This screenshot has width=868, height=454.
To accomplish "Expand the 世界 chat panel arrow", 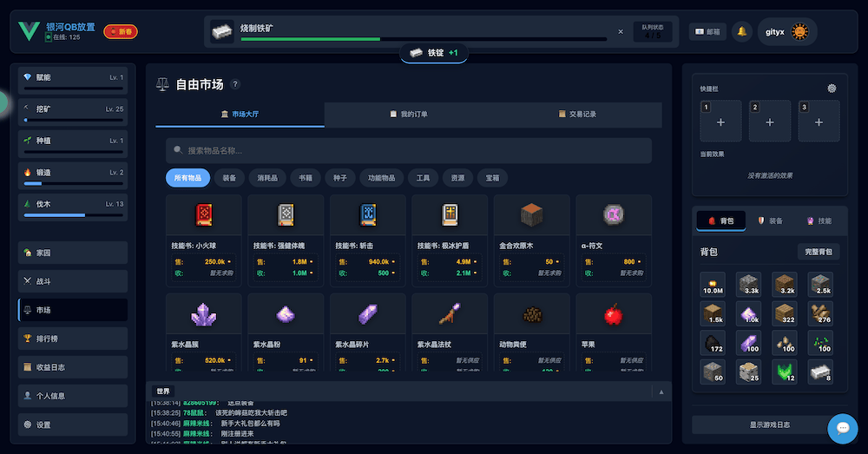I will pyautogui.click(x=661, y=391).
